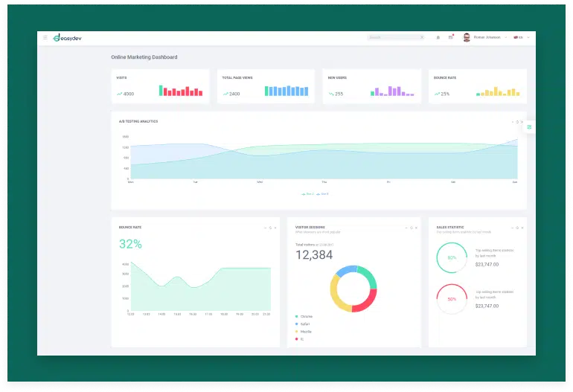The height and width of the screenshot is (392, 573).
Task: Toggle Site A legend in analytics chart
Action: coord(307,194)
